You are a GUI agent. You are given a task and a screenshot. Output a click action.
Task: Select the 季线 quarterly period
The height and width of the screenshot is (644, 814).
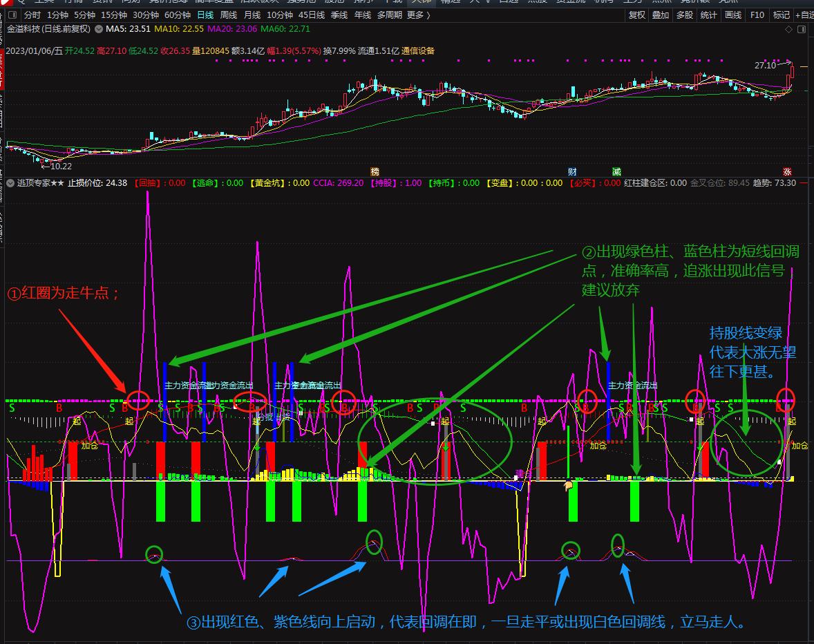339,15
